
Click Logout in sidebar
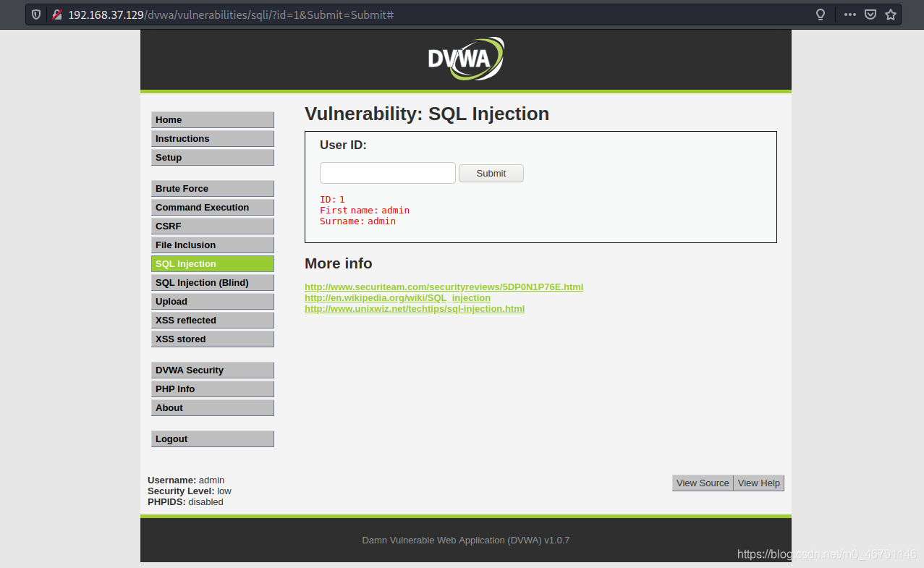click(213, 439)
